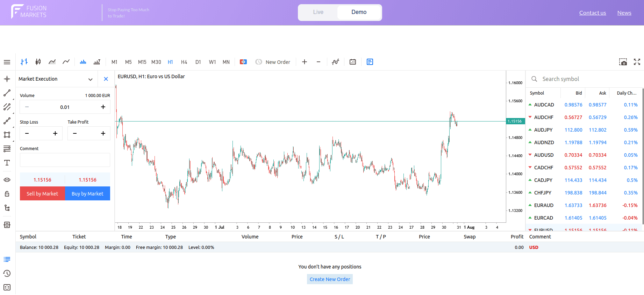
Task: Decrease the order volume
Action: pos(27,107)
